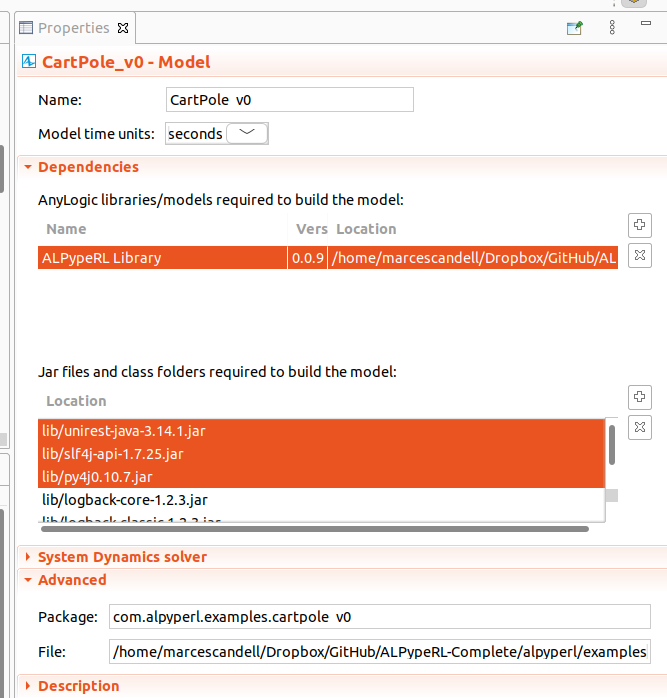Expand the System Dynamics solver section
Image resolution: width=667 pixels, height=698 pixels.
(x=28, y=557)
